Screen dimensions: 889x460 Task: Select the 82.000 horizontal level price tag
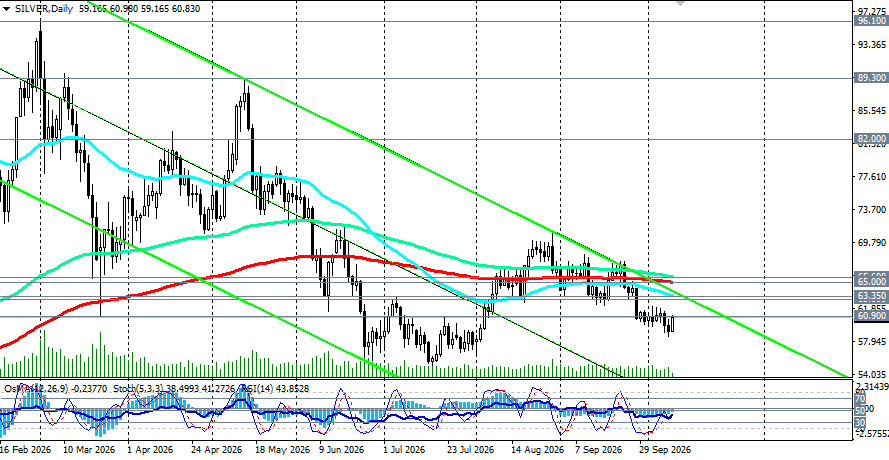point(871,139)
